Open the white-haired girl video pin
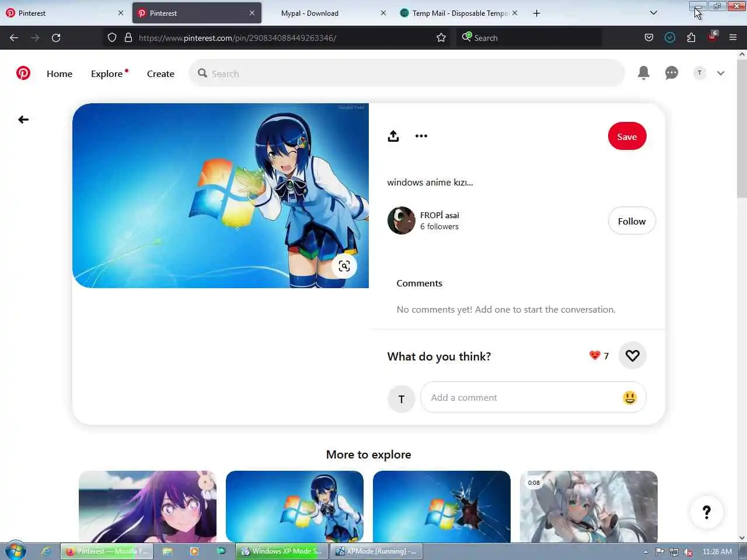The image size is (747, 560). [x=589, y=506]
